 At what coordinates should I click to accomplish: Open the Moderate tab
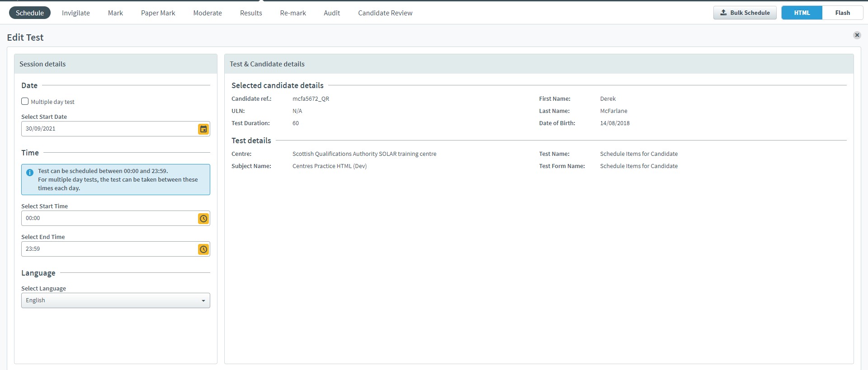pyautogui.click(x=208, y=13)
